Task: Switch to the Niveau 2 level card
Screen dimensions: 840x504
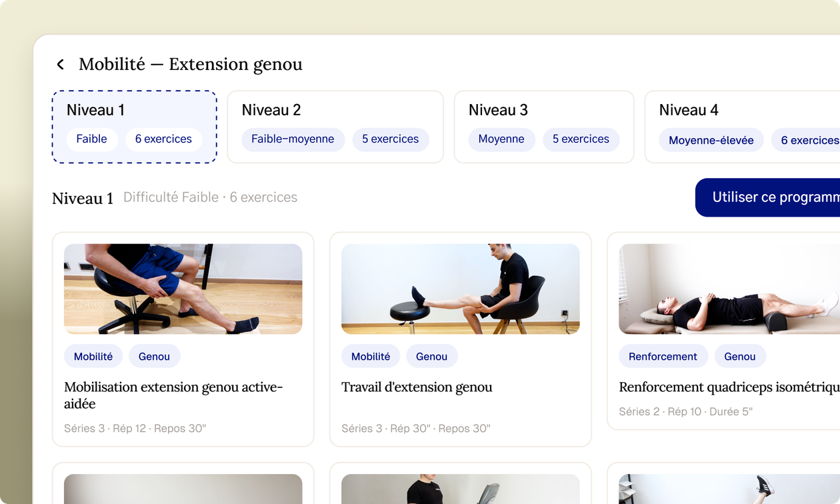Action: coord(335,127)
